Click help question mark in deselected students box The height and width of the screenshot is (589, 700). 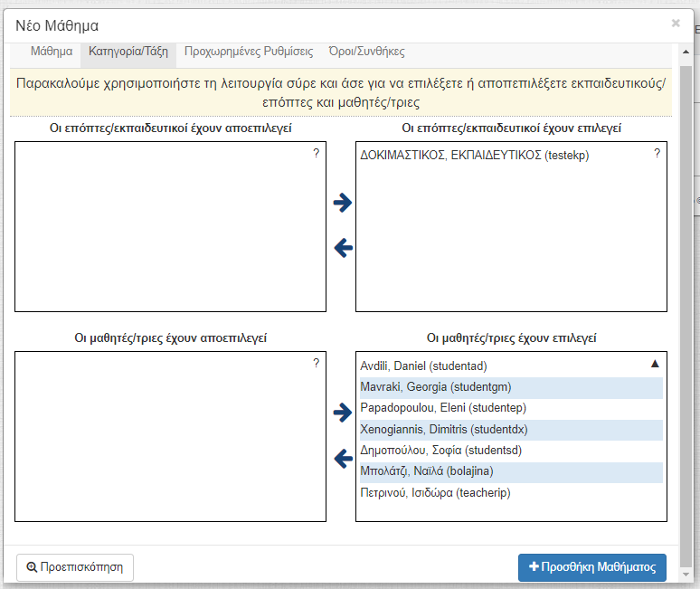(x=316, y=364)
